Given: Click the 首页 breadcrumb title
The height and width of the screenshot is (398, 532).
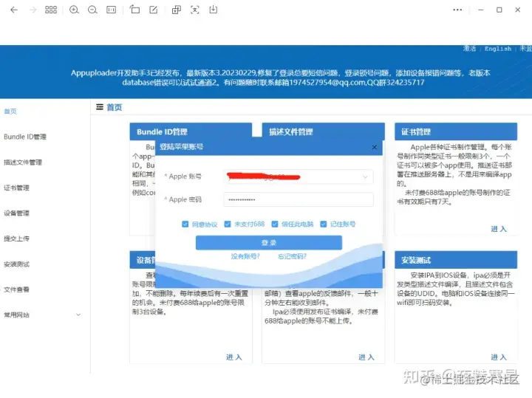Looking at the screenshot, I should coord(115,108).
